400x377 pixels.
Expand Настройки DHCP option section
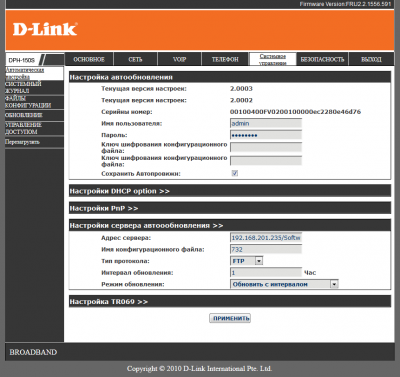pos(230,191)
